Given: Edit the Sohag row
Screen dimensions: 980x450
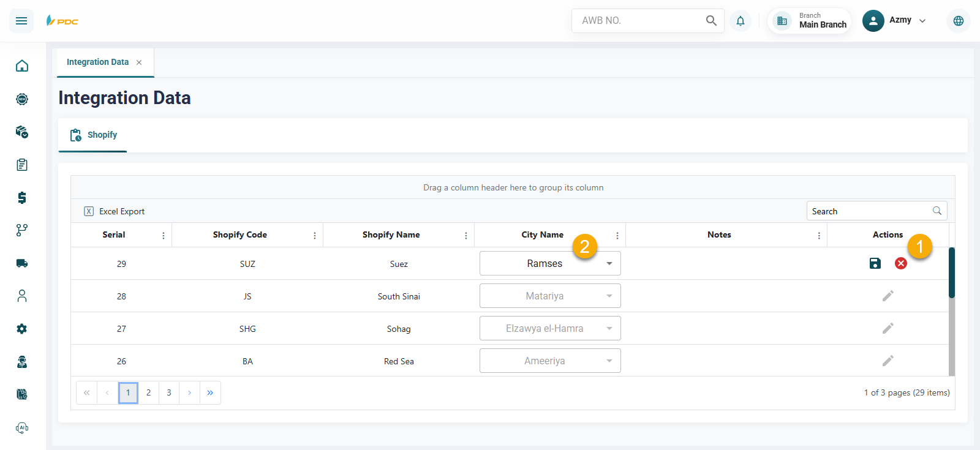Looking at the screenshot, I should pos(888,328).
